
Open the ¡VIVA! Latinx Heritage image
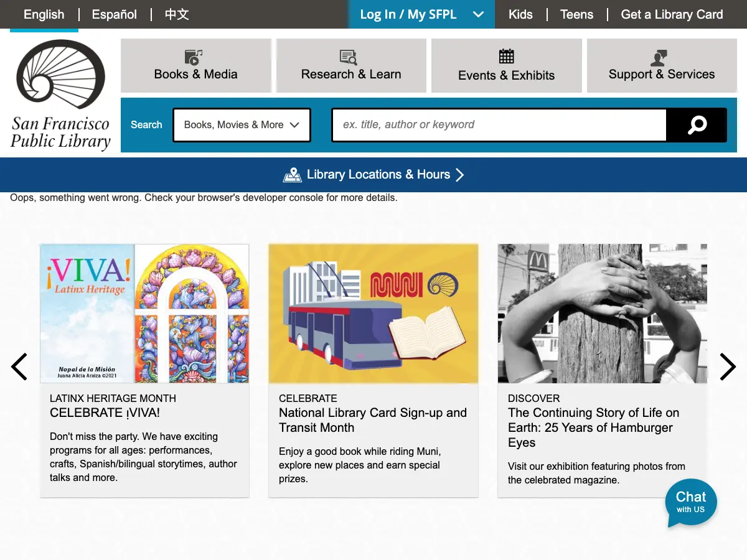[144, 314]
